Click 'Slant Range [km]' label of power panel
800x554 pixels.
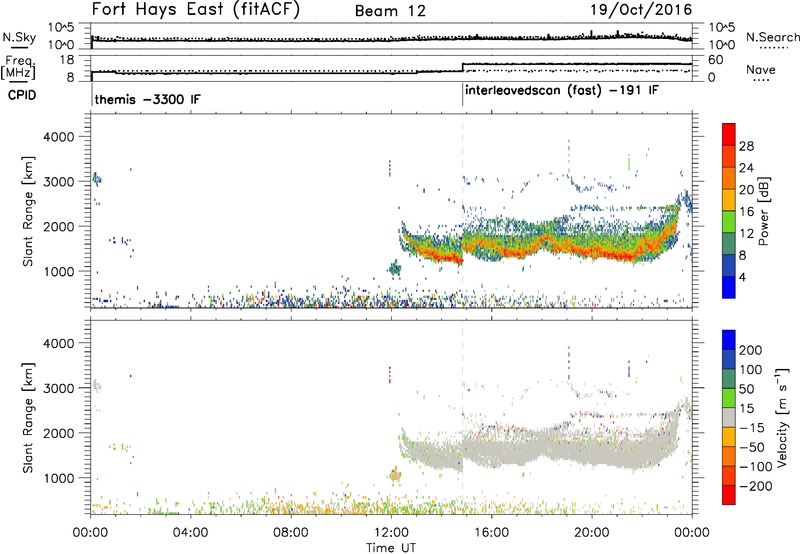(28, 211)
